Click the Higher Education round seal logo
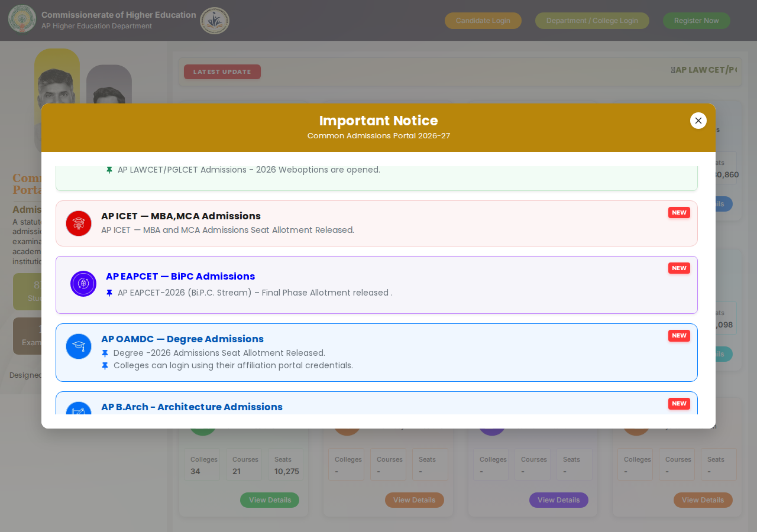This screenshot has height=532, width=757. [x=215, y=21]
